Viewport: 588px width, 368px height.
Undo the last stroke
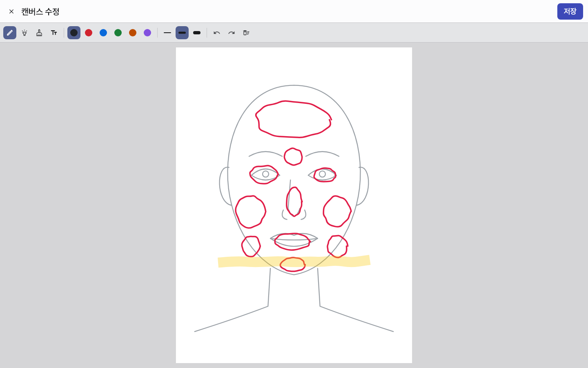(x=217, y=33)
